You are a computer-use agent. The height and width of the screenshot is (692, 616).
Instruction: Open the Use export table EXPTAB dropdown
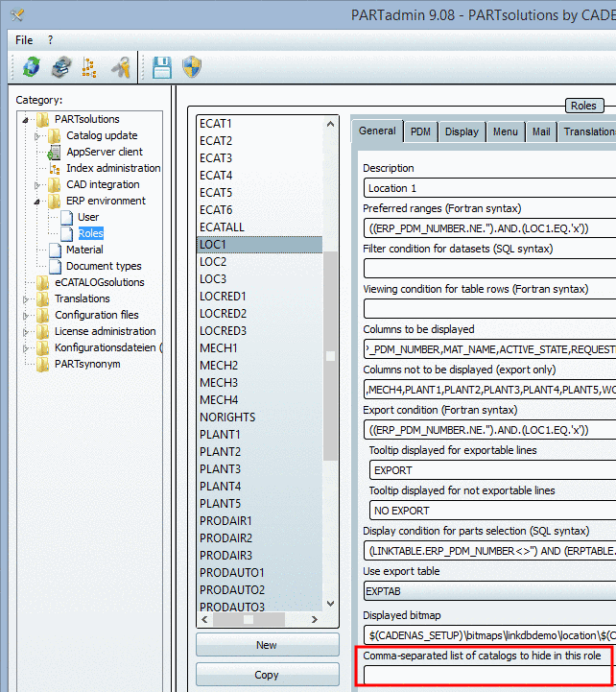pyautogui.click(x=489, y=591)
